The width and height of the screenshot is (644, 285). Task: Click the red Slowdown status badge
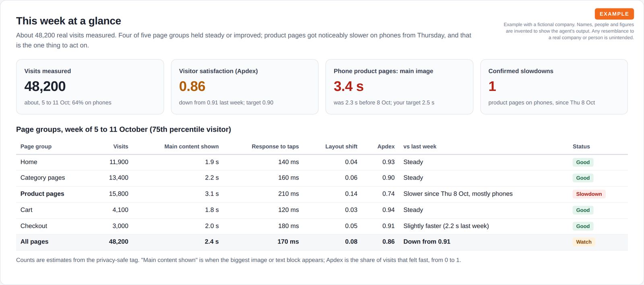(589, 194)
